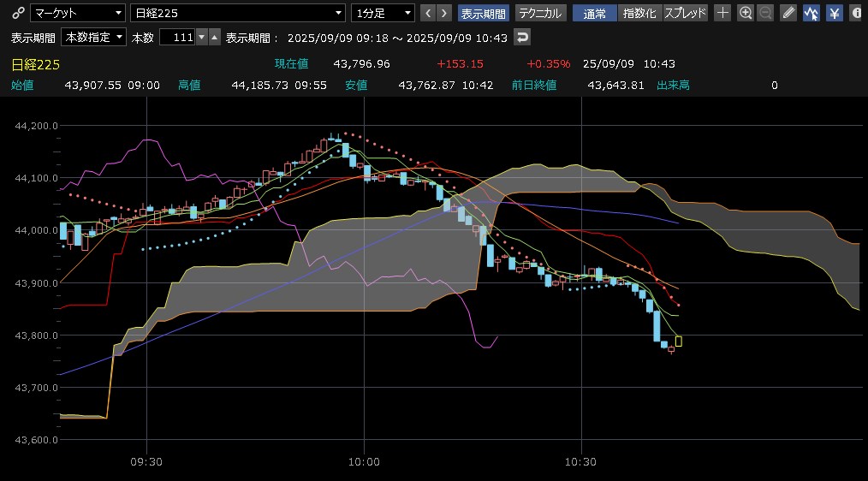
Task: Click the 本数 input field with 111
Action: [177, 37]
